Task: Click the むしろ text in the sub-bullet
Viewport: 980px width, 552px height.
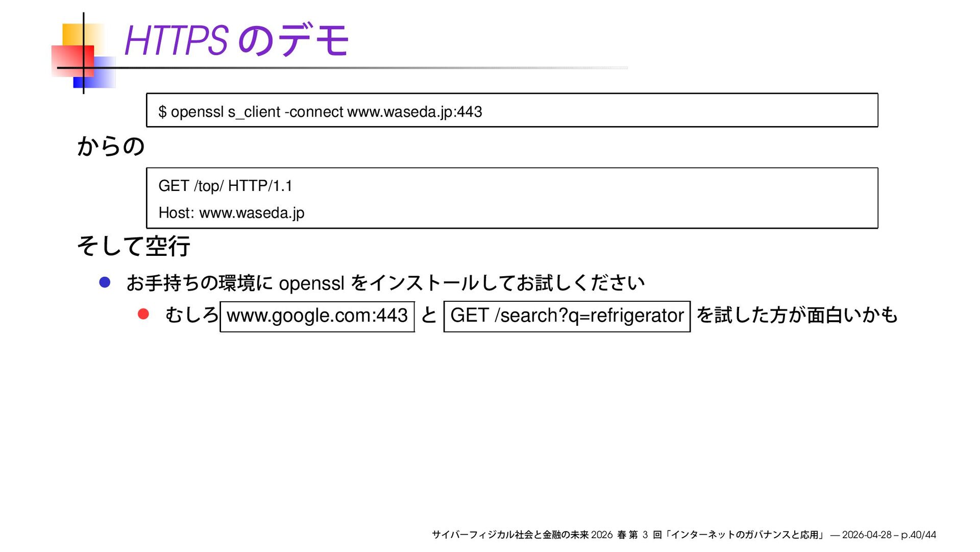Action: pos(191,315)
